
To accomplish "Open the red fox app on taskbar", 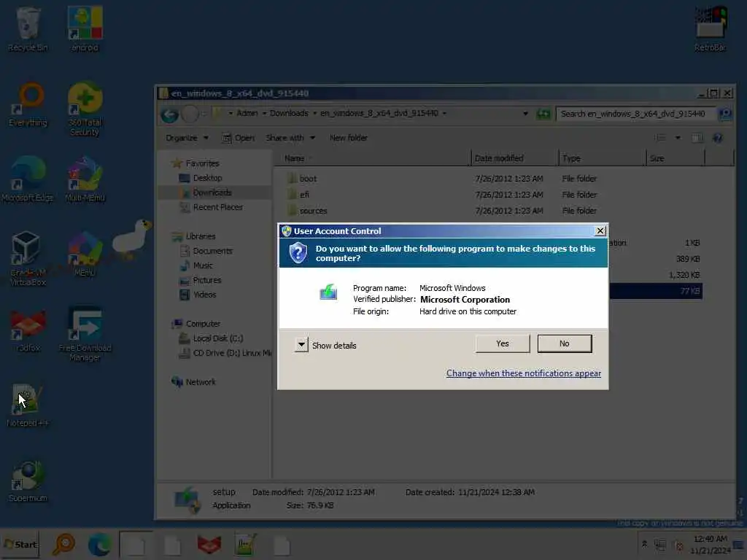I will pos(209,544).
